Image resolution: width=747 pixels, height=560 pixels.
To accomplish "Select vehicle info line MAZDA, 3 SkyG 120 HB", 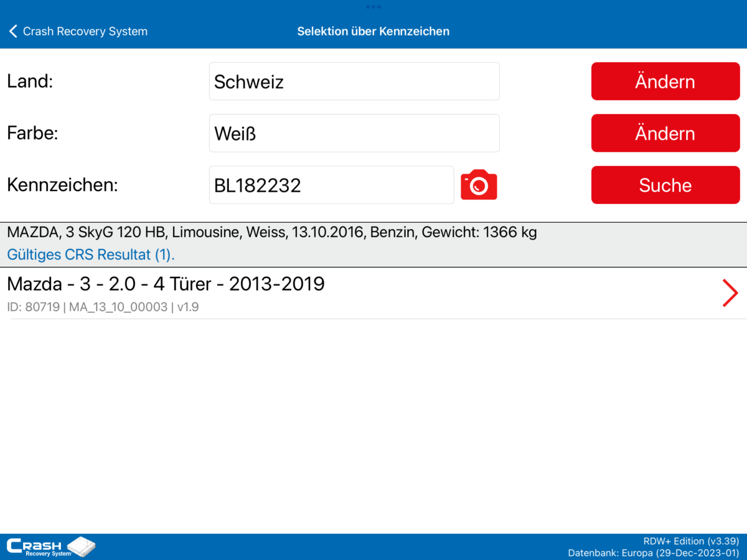I will pyautogui.click(x=272, y=233).
